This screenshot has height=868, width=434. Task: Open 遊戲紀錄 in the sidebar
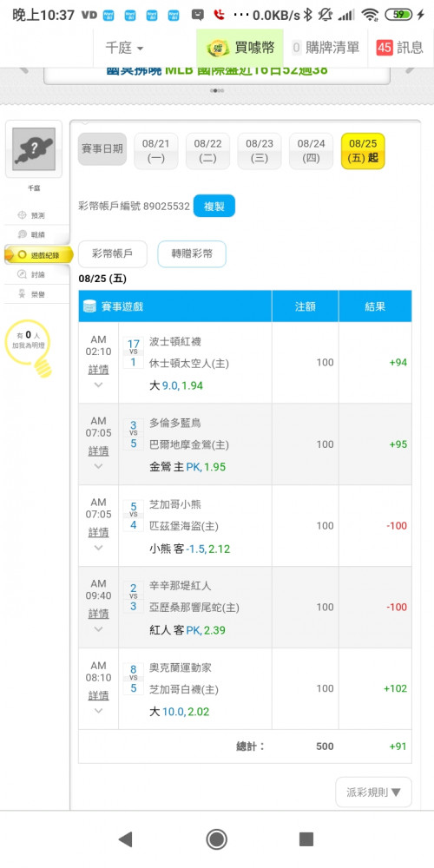click(37, 254)
